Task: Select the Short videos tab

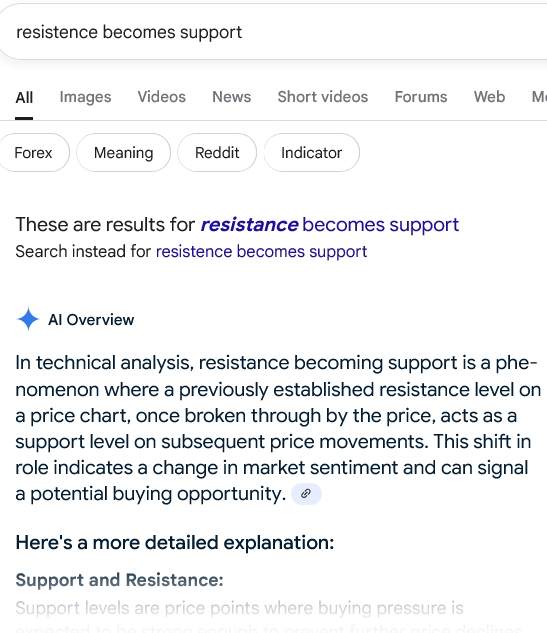Action: (x=323, y=97)
